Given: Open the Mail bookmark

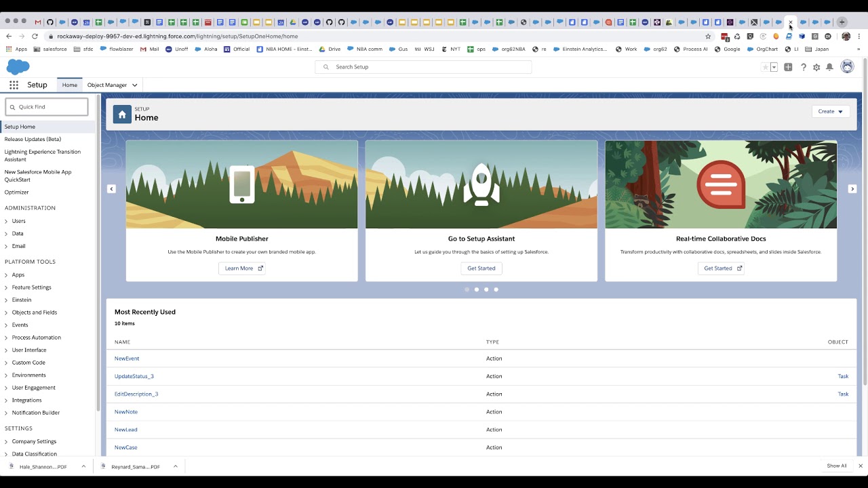Looking at the screenshot, I should pos(149,49).
